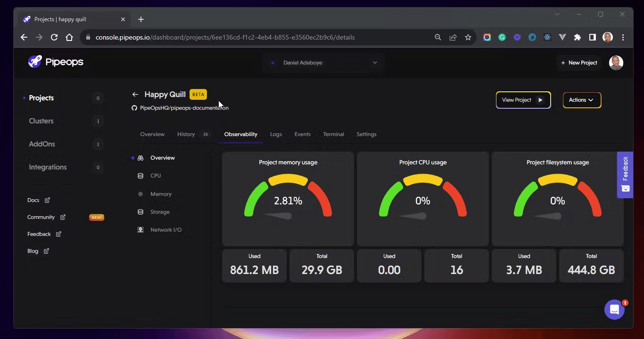
Task: Click the 861.2 MB used memory card
Action: [x=255, y=266]
